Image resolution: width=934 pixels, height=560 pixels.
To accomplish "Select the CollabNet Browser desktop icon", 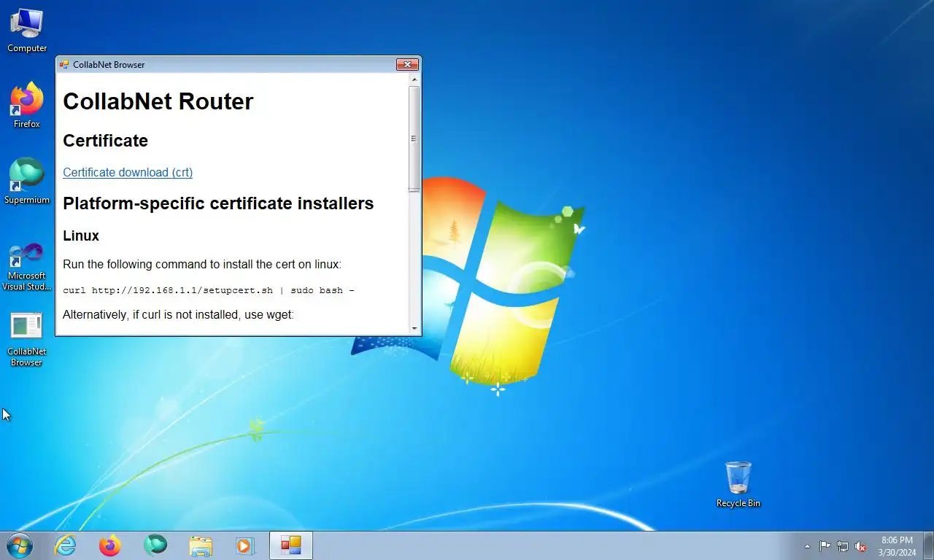I will (x=27, y=340).
